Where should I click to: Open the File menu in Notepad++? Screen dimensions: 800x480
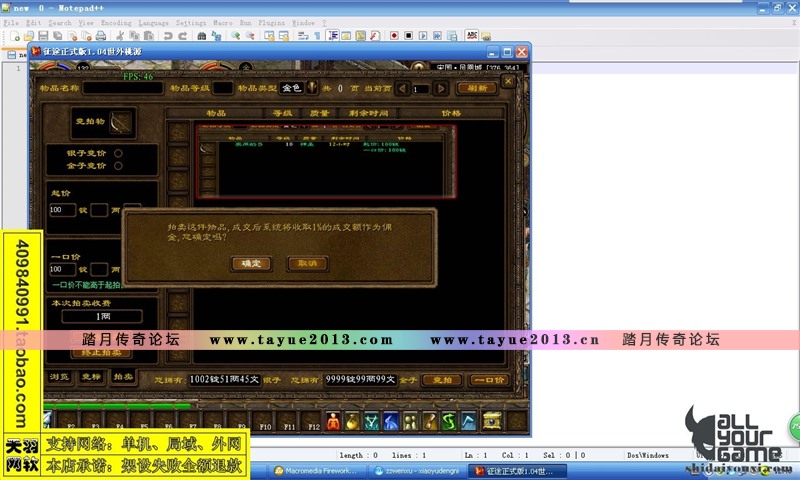tap(11, 23)
